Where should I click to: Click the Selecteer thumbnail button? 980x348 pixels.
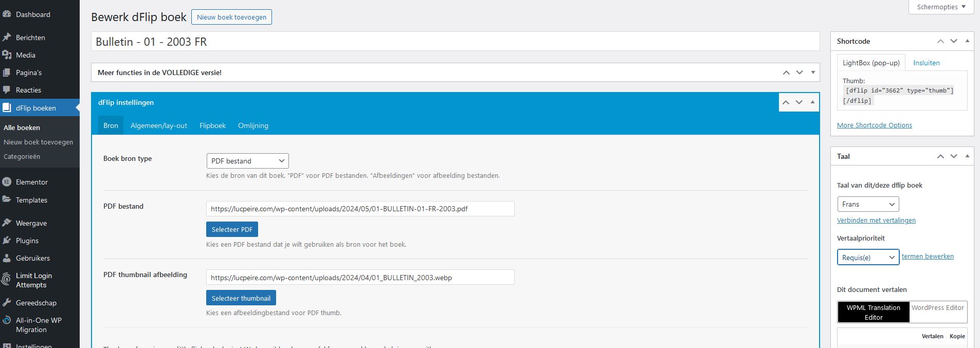click(x=241, y=298)
